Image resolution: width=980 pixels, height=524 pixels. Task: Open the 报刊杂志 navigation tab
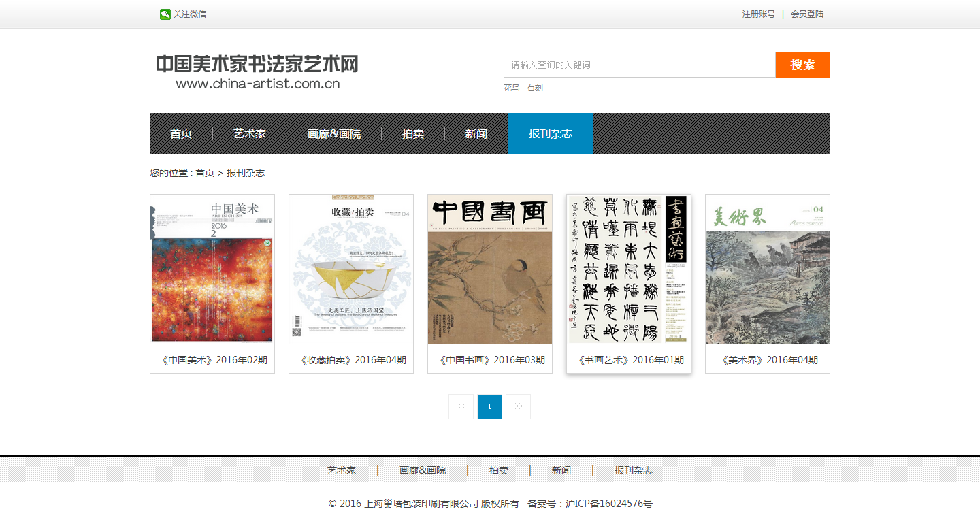pyautogui.click(x=550, y=134)
